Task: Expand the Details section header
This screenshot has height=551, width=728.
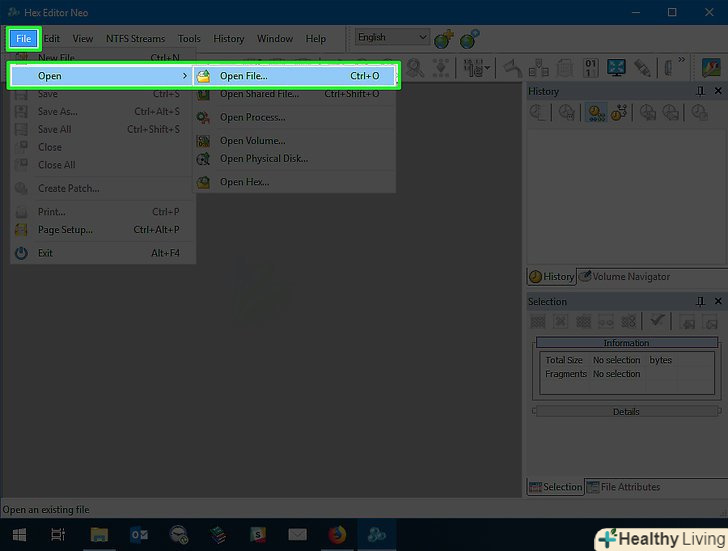Action: tap(626, 412)
